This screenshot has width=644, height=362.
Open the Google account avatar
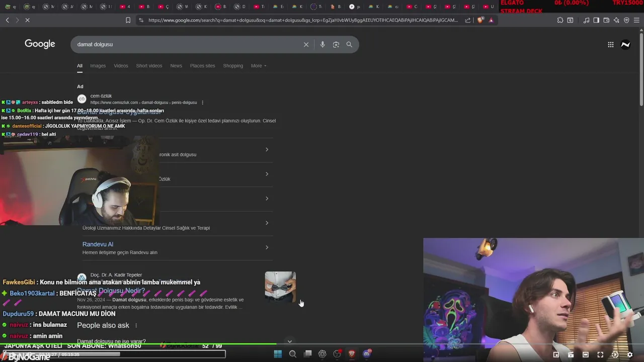625,44
